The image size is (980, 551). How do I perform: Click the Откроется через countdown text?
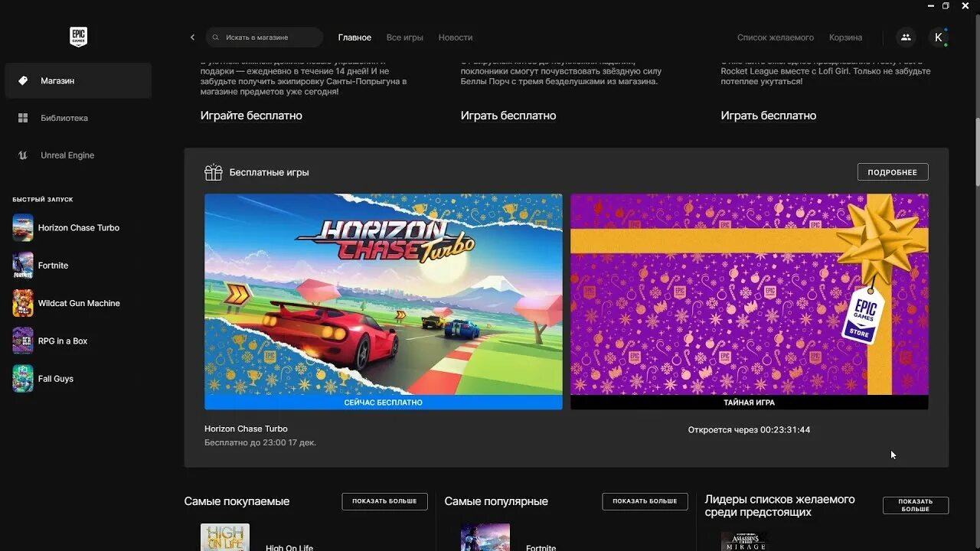pyautogui.click(x=749, y=430)
